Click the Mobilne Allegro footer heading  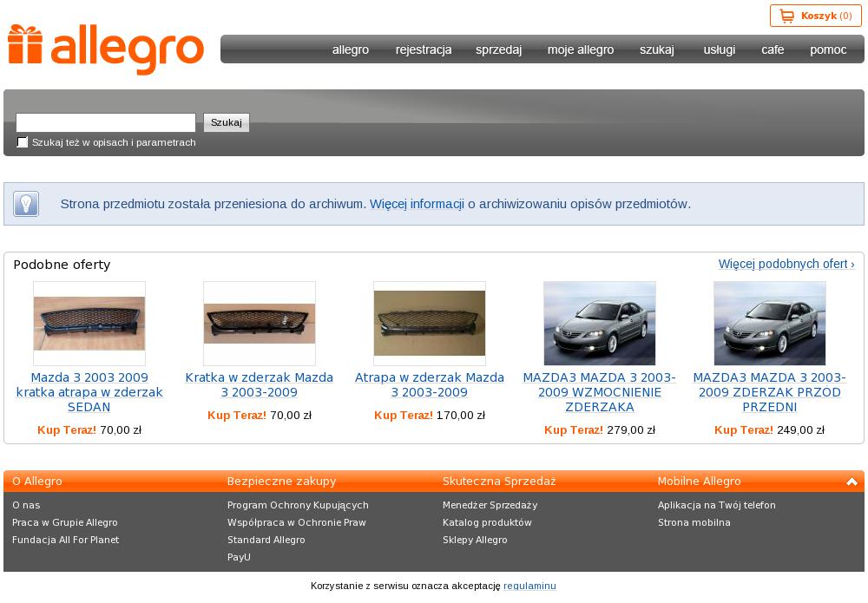click(699, 482)
